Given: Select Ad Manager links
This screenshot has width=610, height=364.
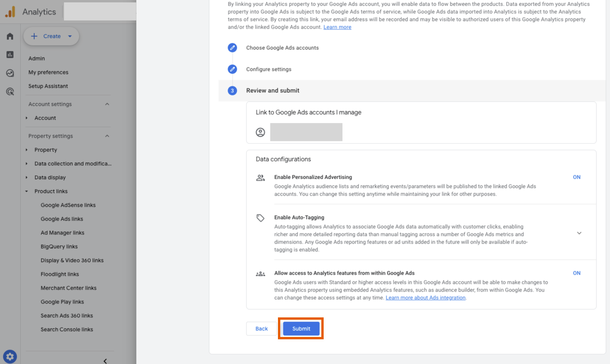Looking at the screenshot, I should point(62,233).
